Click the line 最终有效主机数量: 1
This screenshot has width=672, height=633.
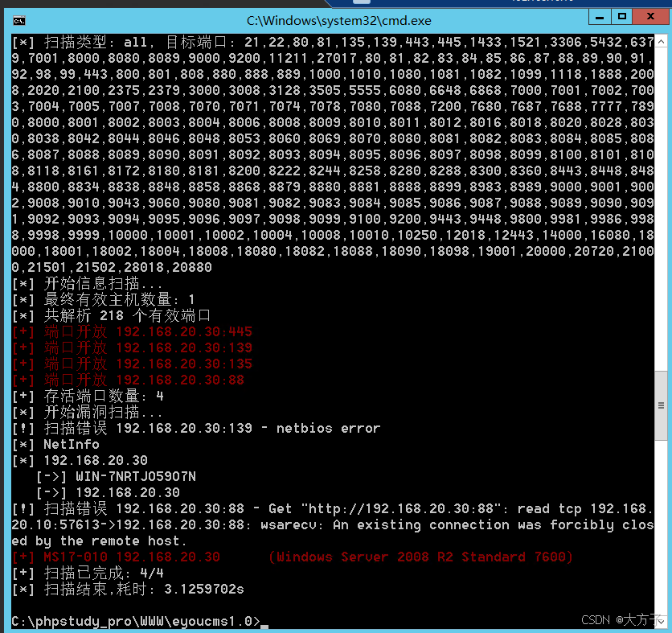pyautogui.click(x=103, y=299)
